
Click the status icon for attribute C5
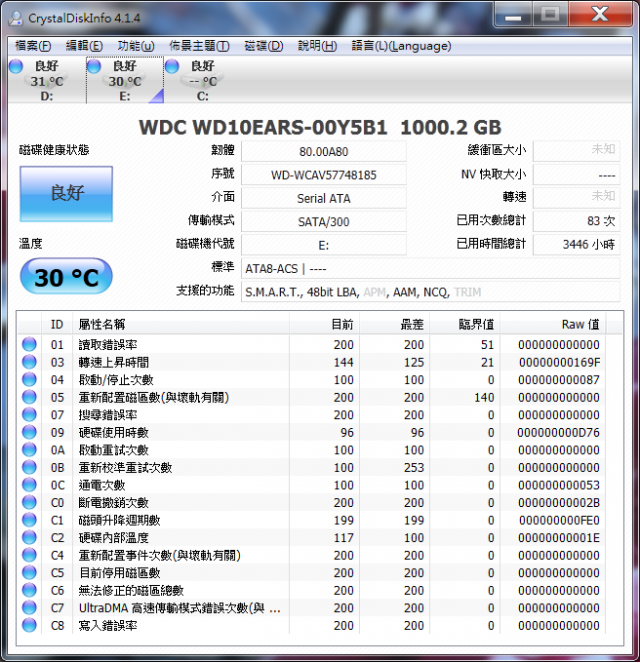[x=29, y=573]
